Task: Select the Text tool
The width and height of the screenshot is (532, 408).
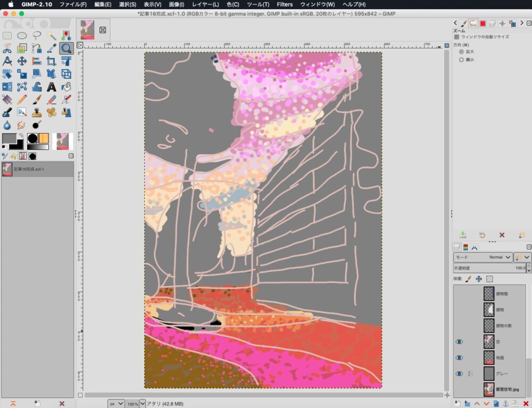Action: pyautogui.click(x=52, y=87)
